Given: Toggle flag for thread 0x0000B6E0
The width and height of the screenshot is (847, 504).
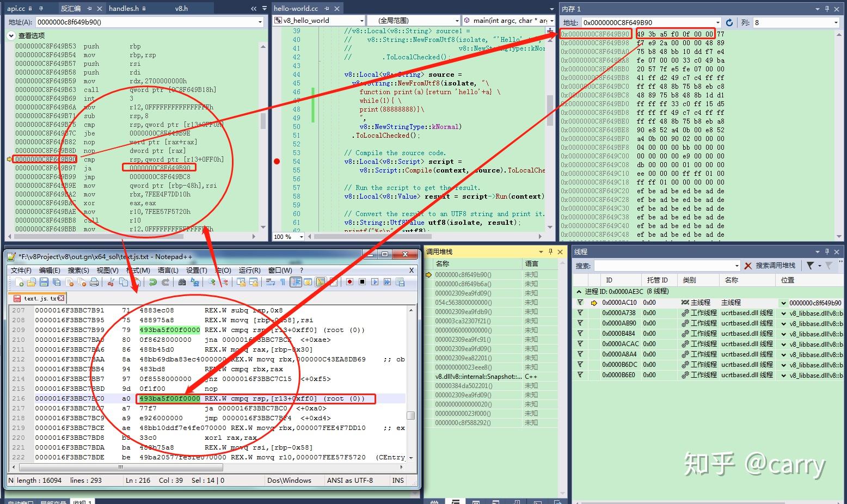Looking at the screenshot, I should click(580, 375).
